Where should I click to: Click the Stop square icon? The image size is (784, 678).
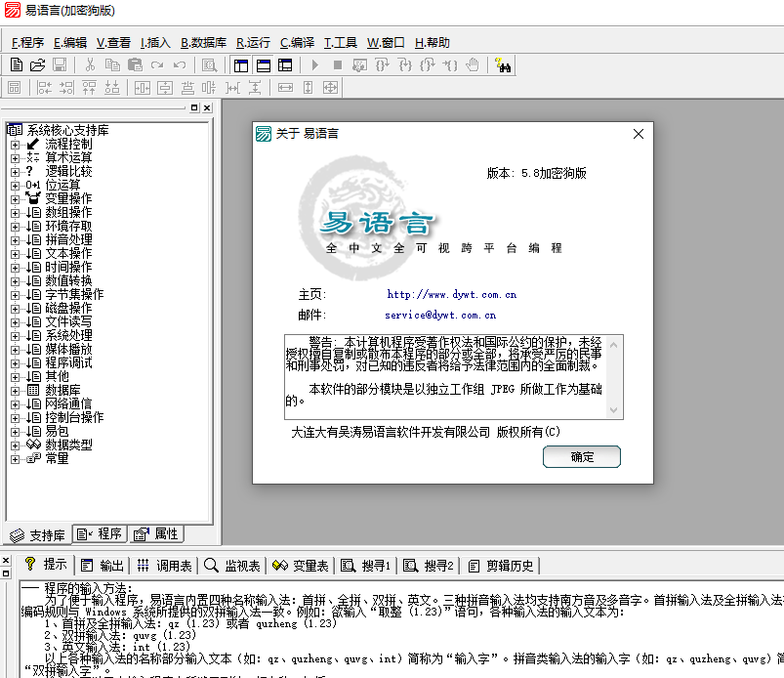click(x=338, y=65)
